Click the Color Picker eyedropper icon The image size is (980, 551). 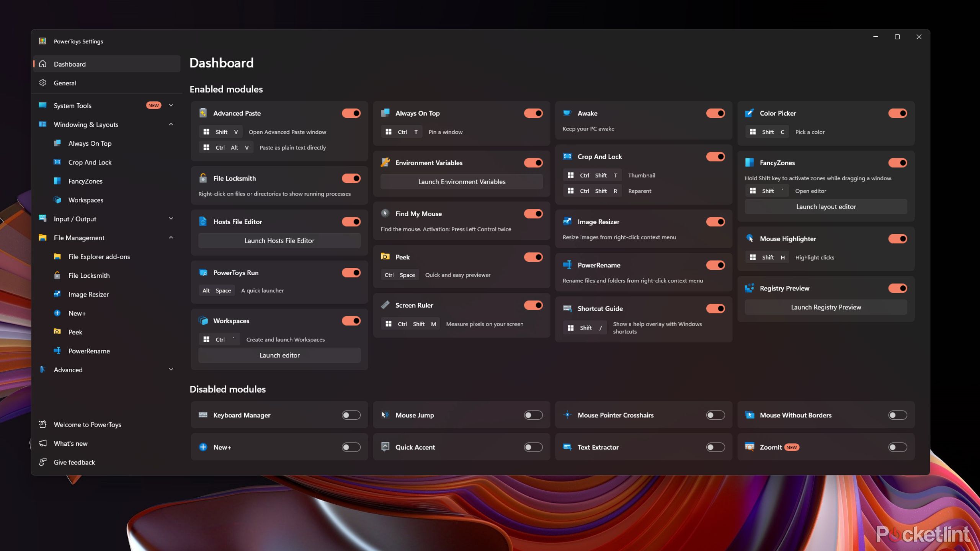pyautogui.click(x=750, y=113)
